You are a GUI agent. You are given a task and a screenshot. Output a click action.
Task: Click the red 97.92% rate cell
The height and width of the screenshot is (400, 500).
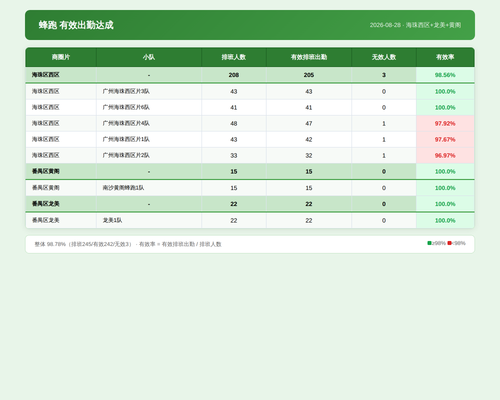click(x=445, y=123)
